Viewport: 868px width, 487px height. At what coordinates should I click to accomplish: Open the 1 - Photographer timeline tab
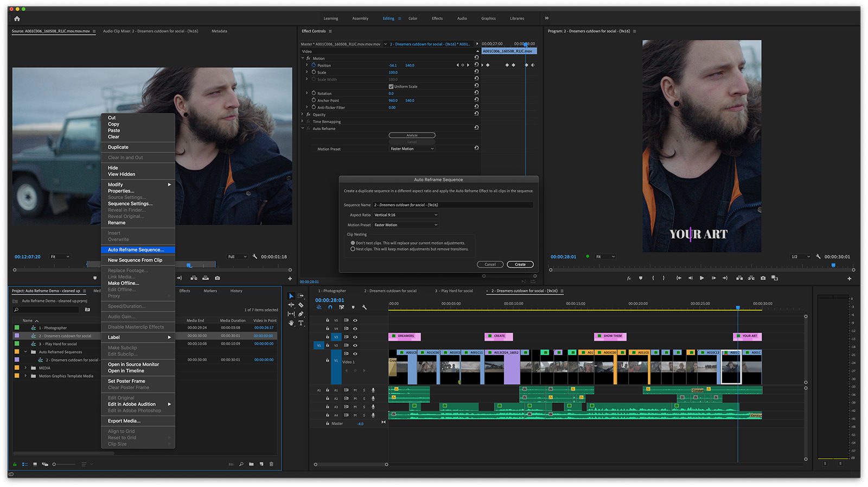coord(331,291)
